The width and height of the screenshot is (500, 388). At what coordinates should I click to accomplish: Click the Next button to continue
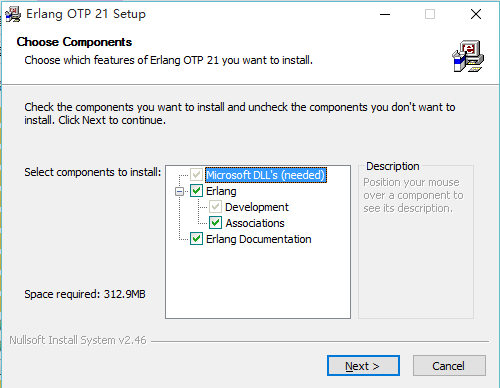coord(363,366)
